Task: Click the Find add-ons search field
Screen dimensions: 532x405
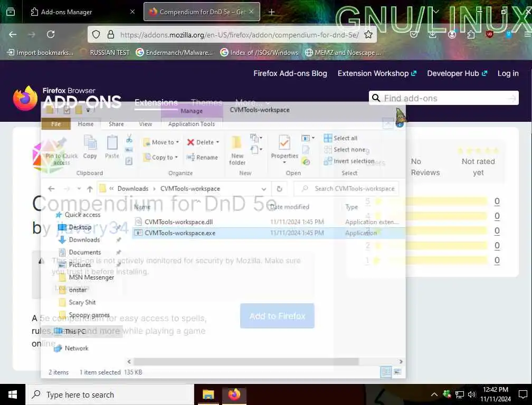Action: tap(443, 98)
